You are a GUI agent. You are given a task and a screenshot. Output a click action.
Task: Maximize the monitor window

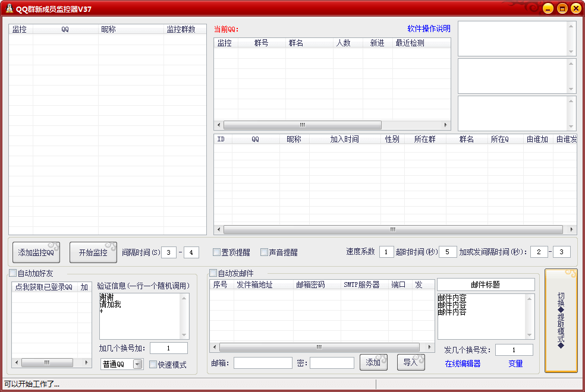(x=562, y=8)
